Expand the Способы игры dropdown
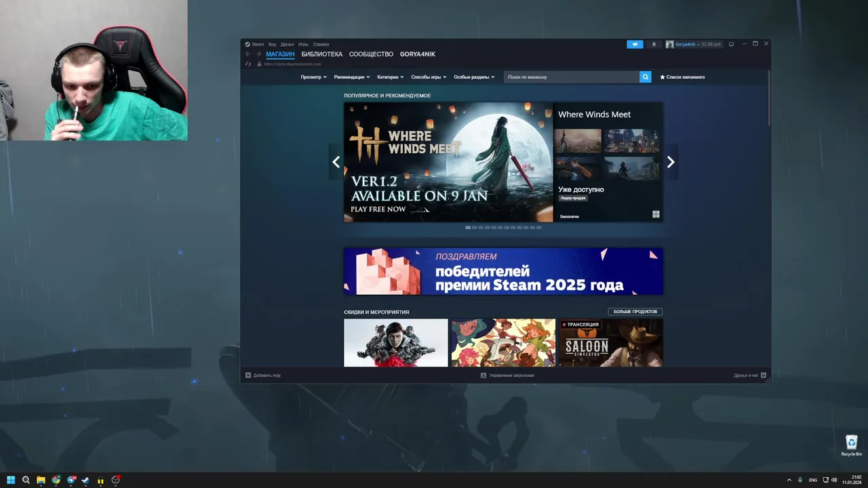Screen dimensions: 868x488 pos(429,77)
